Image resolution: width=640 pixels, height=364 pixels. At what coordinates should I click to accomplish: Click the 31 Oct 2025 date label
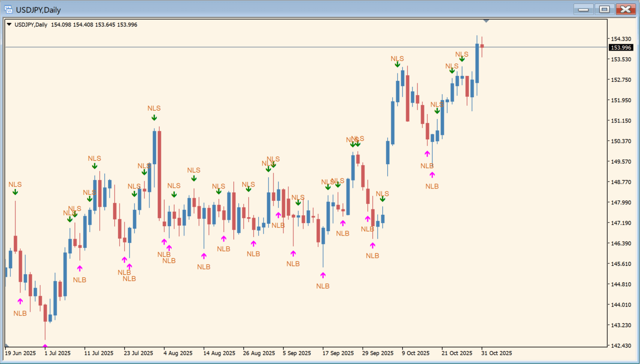coord(497,353)
